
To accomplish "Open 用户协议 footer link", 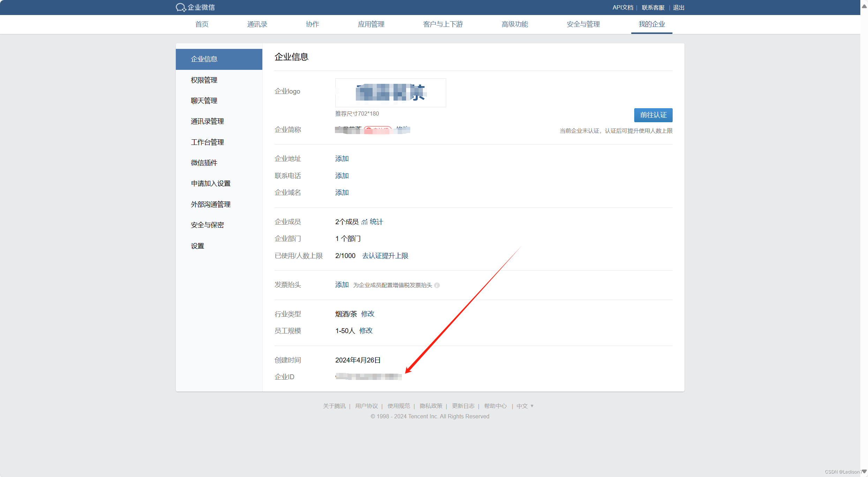I will click(x=367, y=406).
